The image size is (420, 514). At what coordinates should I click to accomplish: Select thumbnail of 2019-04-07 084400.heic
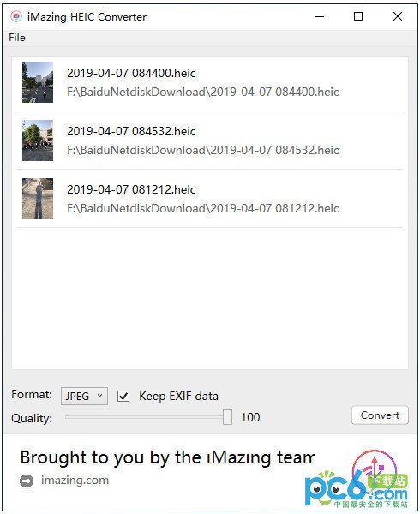click(38, 82)
